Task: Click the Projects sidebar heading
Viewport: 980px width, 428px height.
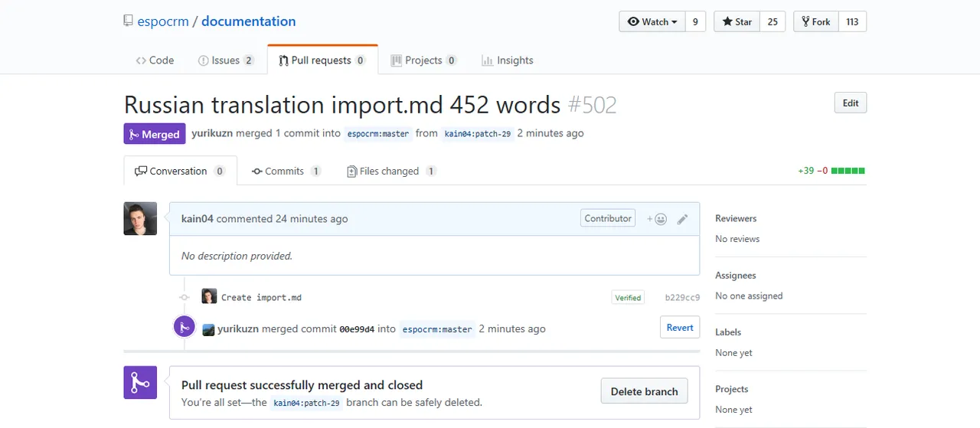Action: (x=732, y=389)
